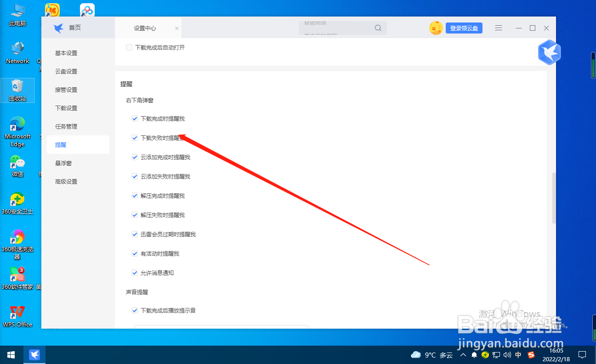Click the 登录领云盘 button
Screen dimensions: 596x364
[x=464, y=28]
